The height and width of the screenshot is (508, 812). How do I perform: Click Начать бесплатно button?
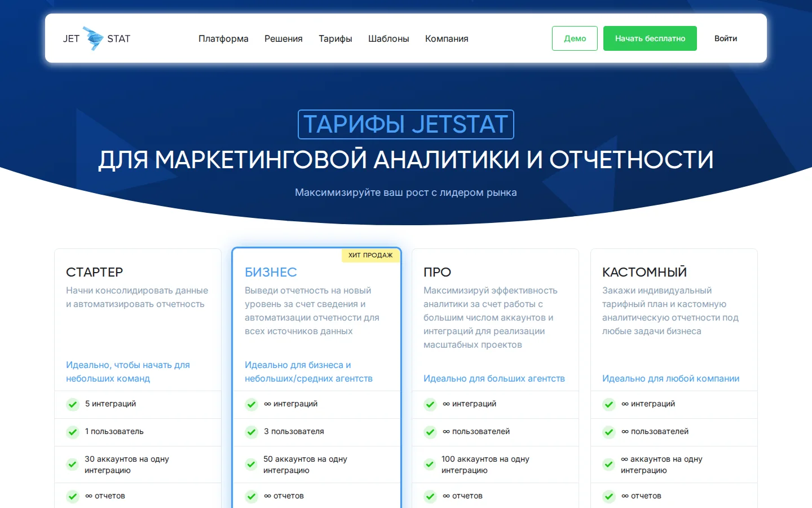(x=650, y=38)
